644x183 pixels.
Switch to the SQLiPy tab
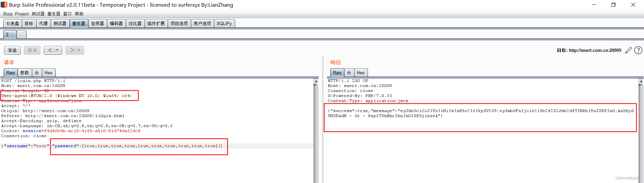tap(224, 23)
